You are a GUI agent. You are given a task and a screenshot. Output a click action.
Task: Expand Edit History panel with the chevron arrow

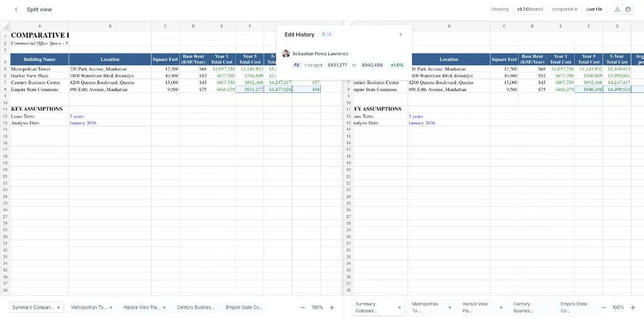401,35
